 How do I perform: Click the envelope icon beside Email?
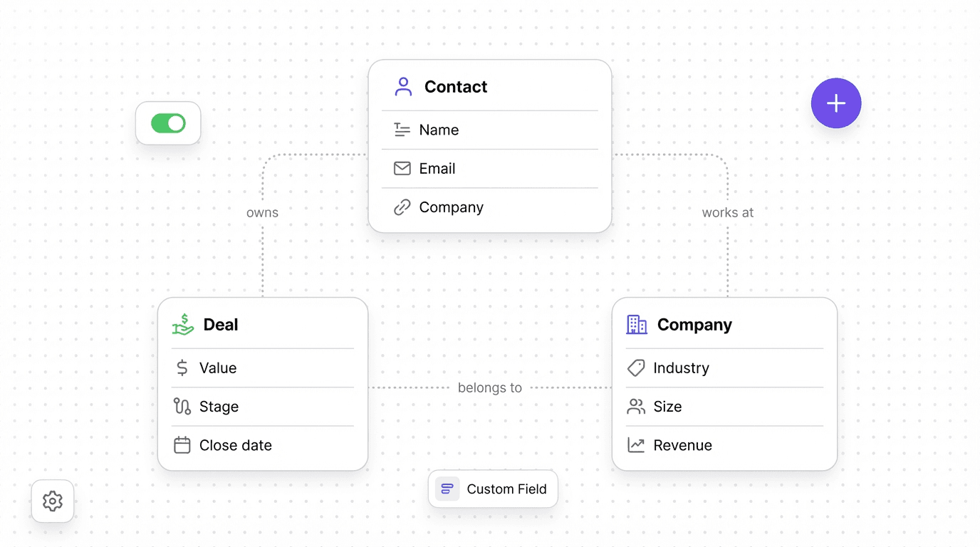point(402,168)
